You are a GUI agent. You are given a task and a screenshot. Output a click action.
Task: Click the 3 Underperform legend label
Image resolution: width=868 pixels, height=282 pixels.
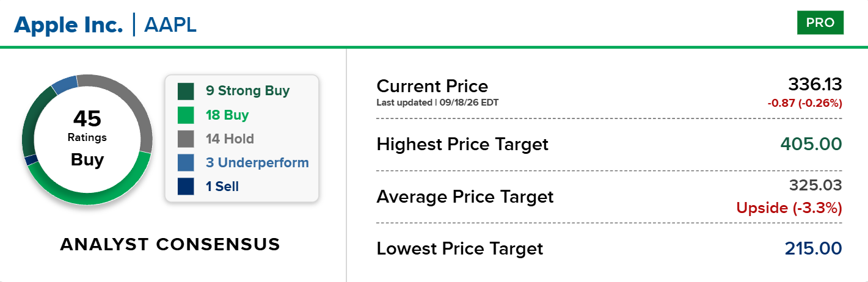coord(257,163)
